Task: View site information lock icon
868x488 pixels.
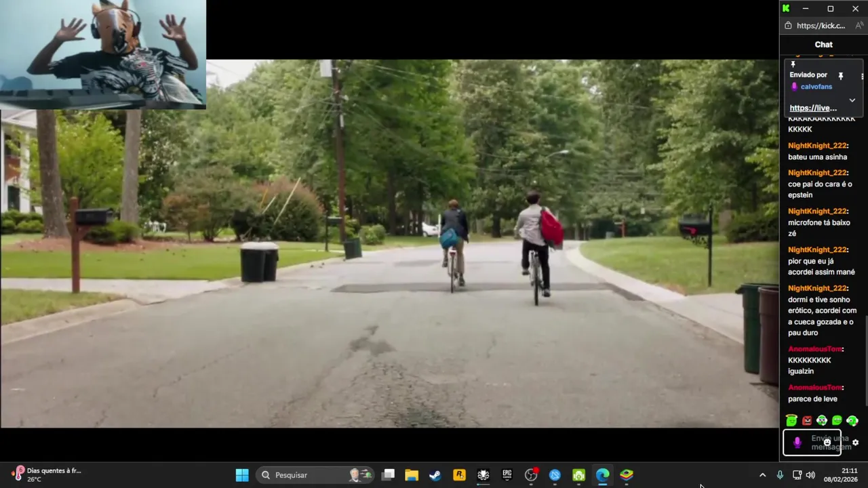Action: point(788,26)
